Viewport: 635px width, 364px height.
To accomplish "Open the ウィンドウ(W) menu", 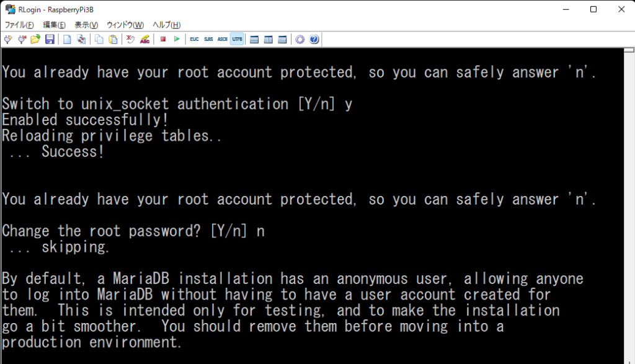I will pos(125,25).
